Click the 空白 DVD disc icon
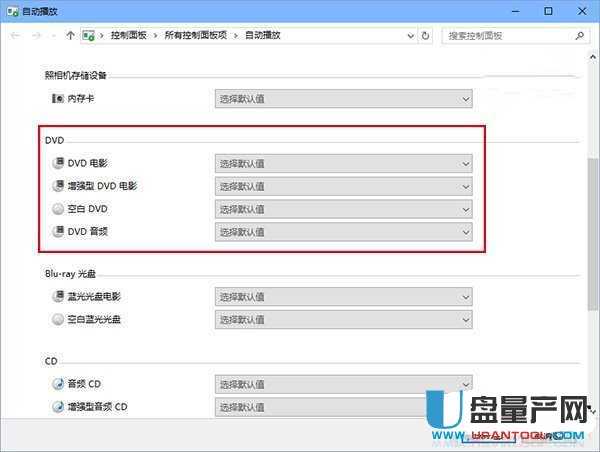 point(57,209)
